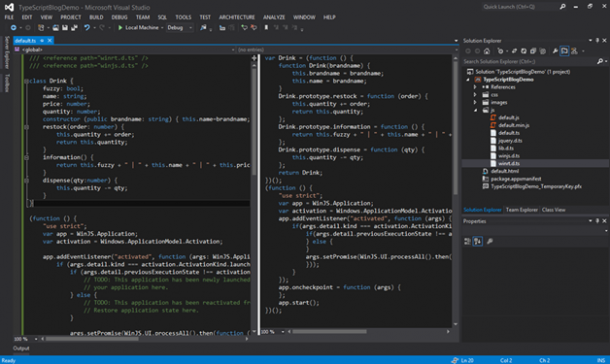The height and width of the screenshot is (364, 610).
Task: Open the ANALYZE menu
Action: coord(274,17)
